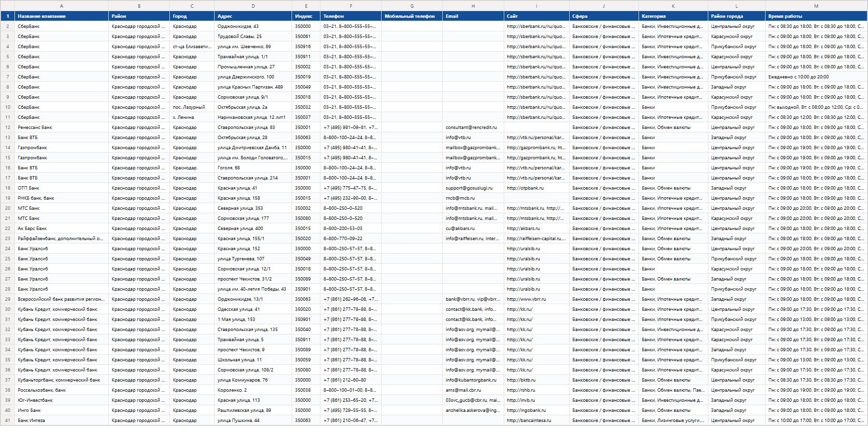Click the address "Гоголя, 68"
The width and height of the screenshot is (868, 434).
[253, 168]
